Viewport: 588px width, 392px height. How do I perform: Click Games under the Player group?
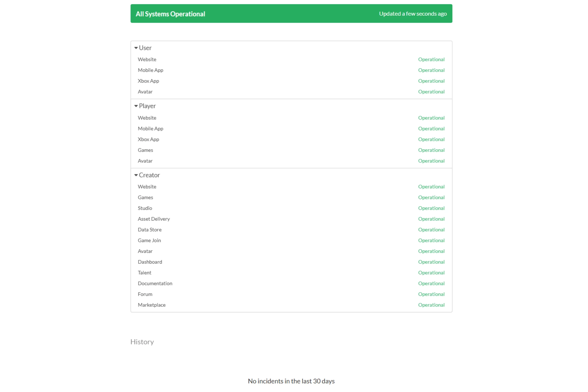(x=145, y=150)
